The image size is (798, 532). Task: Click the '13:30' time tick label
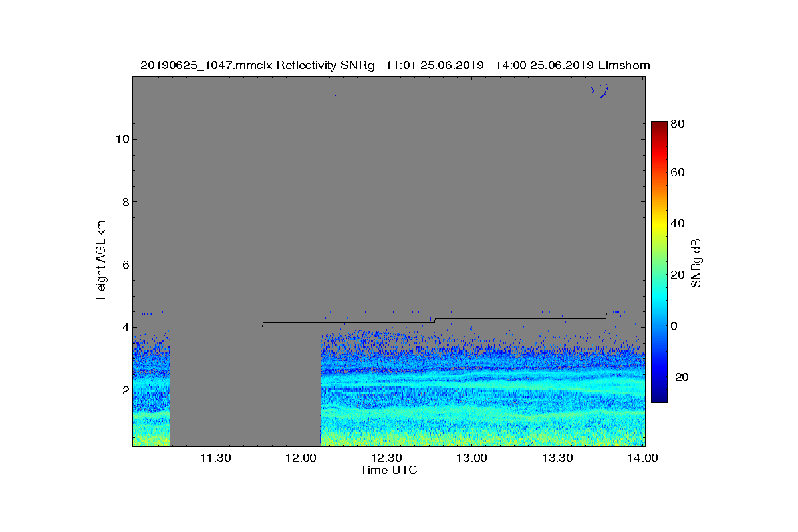(557, 458)
